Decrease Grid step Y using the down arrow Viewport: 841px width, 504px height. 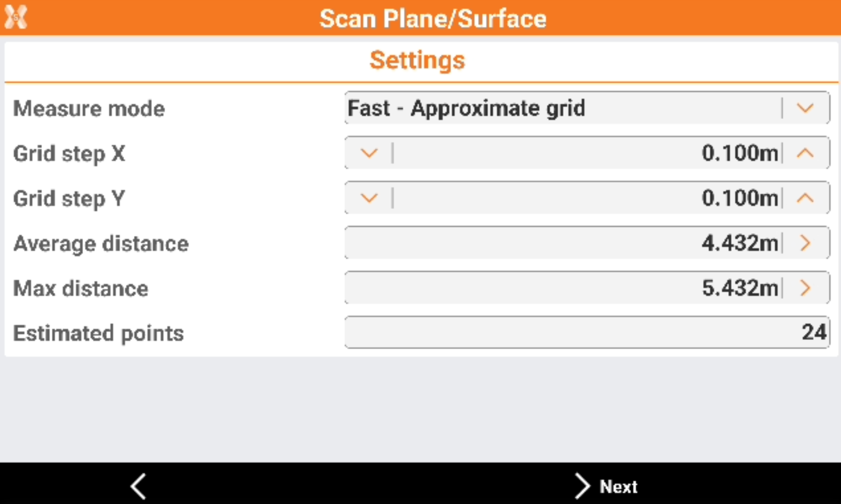368,198
